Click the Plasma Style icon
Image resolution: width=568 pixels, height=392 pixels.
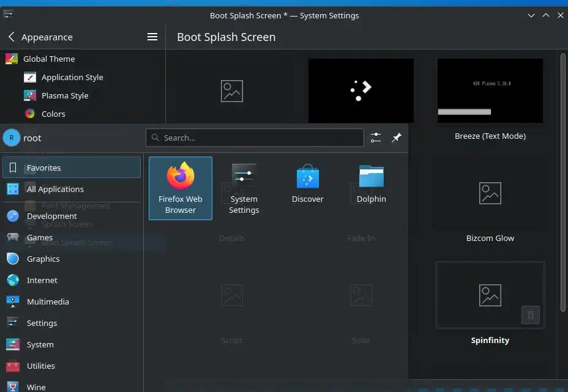click(30, 95)
